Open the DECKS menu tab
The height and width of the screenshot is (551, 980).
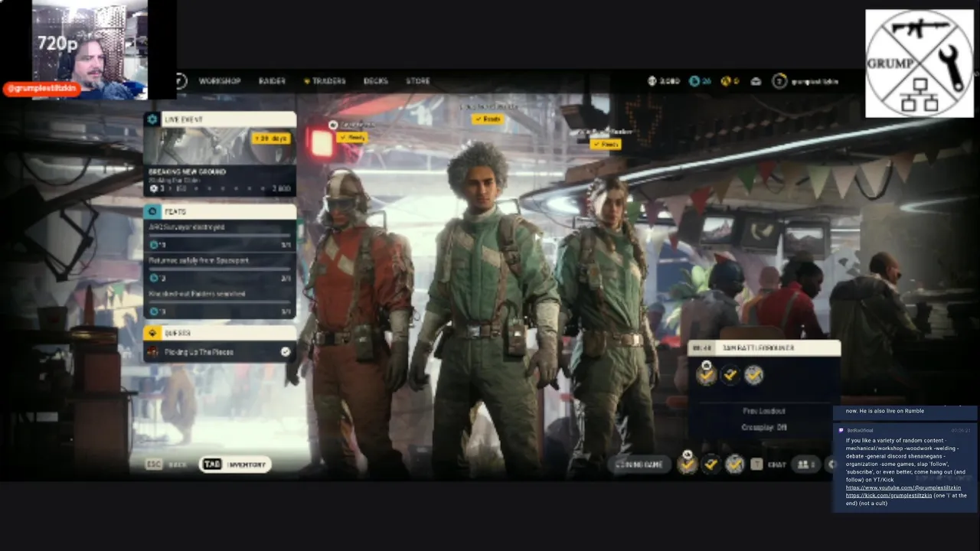point(375,80)
